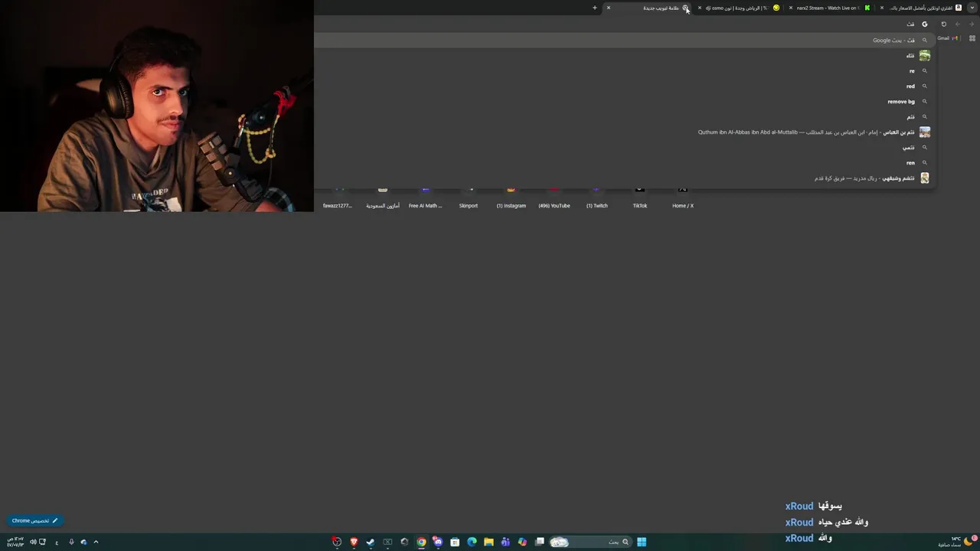Click the Customize Chrome button
Screen dimensions: 980x551
pos(35,520)
